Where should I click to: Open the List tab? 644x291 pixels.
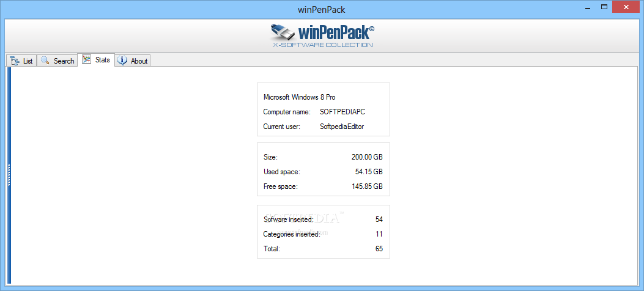22,61
